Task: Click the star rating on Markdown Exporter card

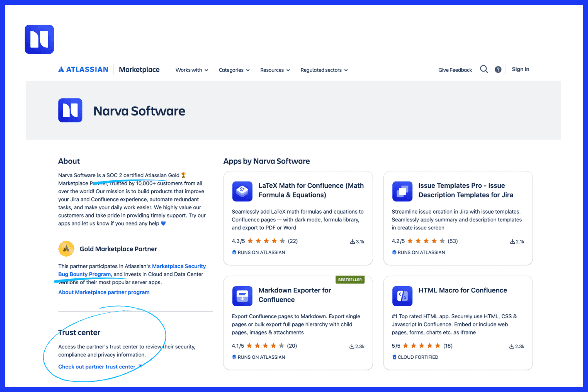Action: pyautogui.click(x=265, y=345)
